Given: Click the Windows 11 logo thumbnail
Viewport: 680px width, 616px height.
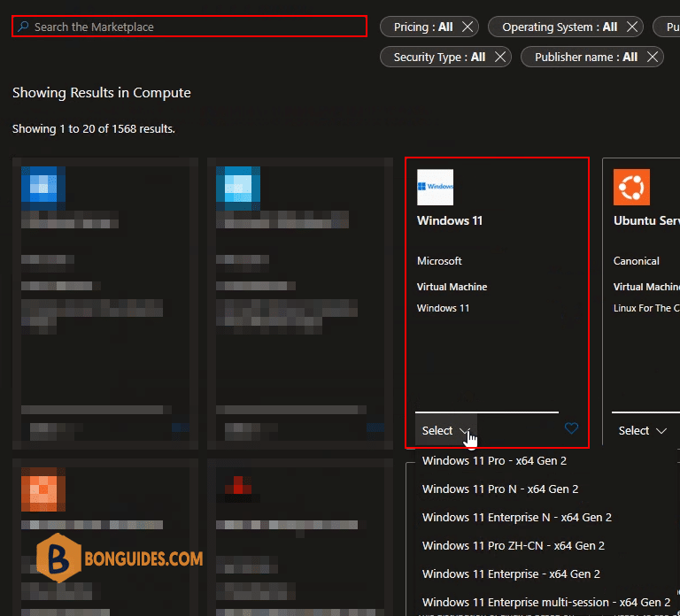Looking at the screenshot, I should [435, 187].
